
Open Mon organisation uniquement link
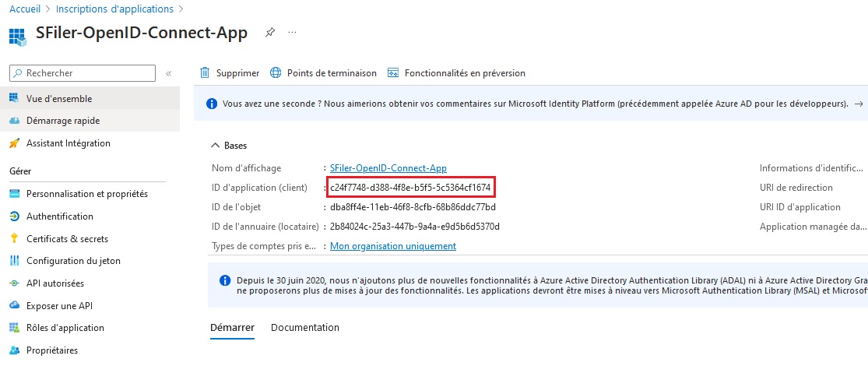[x=393, y=246]
